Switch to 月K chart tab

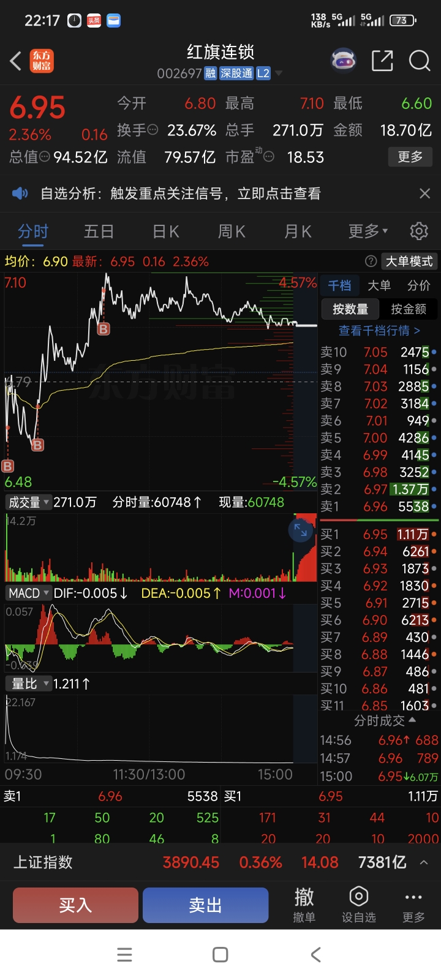298,231
